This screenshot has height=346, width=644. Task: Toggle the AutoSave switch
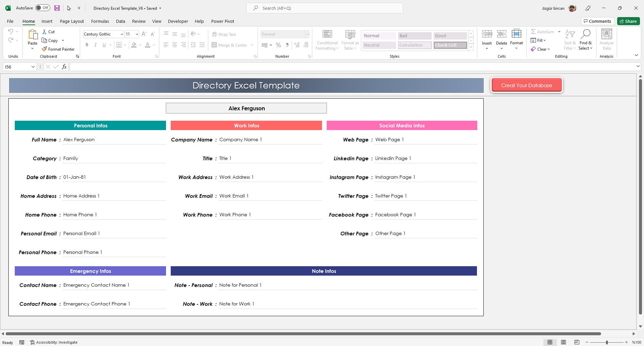43,7
